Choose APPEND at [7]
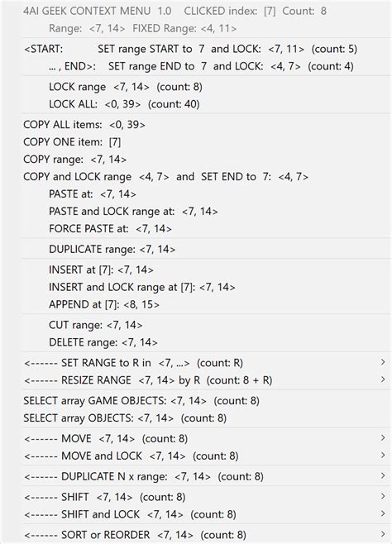This screenshot has height=544, width=392. [205, 304]
